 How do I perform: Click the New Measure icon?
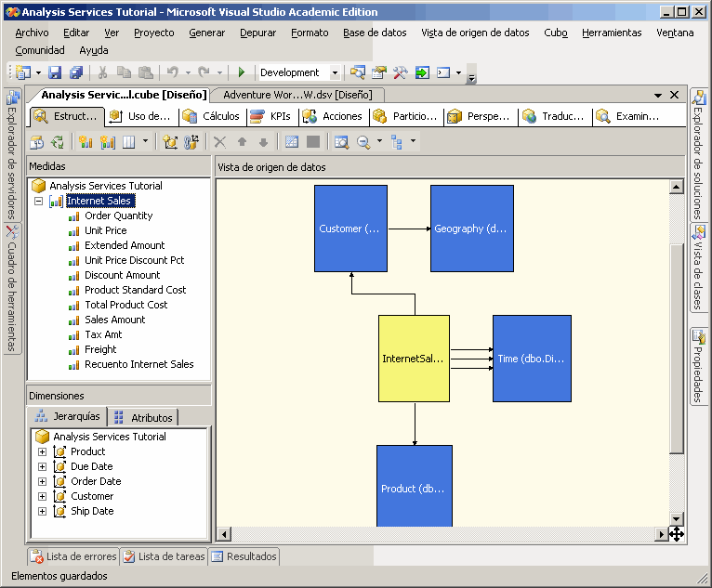(x=86, y=142)
